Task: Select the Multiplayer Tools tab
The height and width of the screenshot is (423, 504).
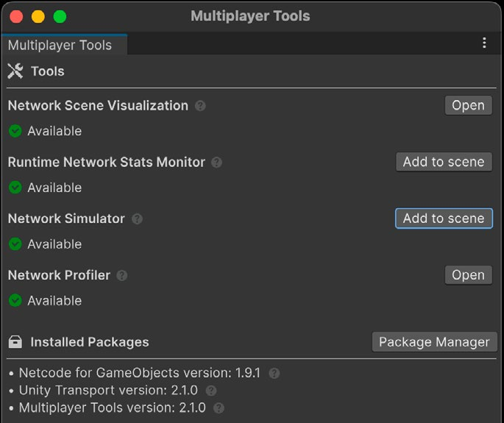Action: 64,45
